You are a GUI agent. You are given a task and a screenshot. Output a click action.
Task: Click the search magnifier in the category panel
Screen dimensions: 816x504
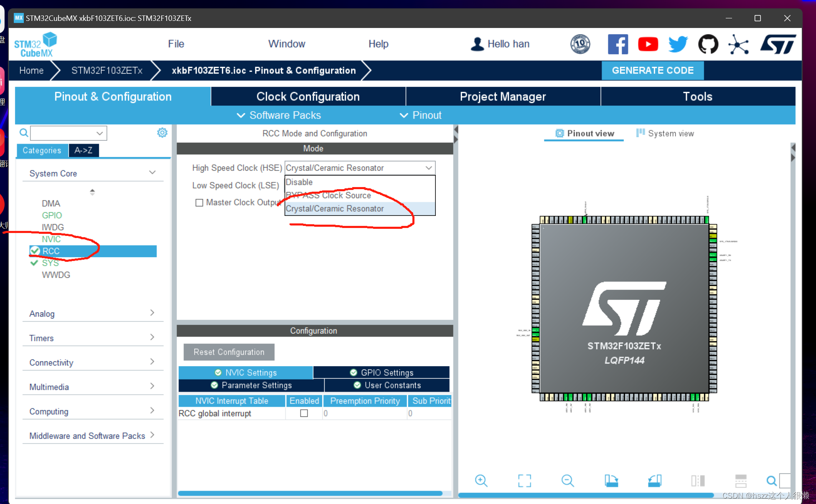pyautogui.click(x=24, y=133)
